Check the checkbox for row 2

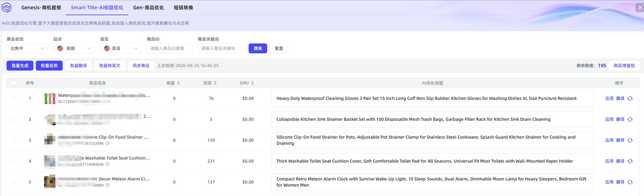pos(14,119)
